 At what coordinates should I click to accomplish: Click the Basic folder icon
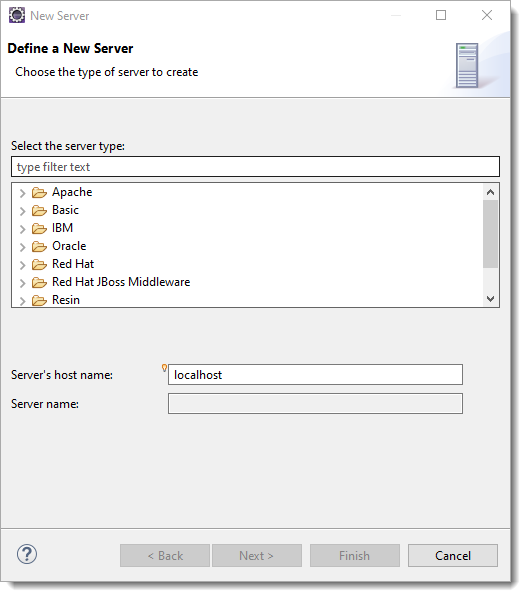click(39, 211)
